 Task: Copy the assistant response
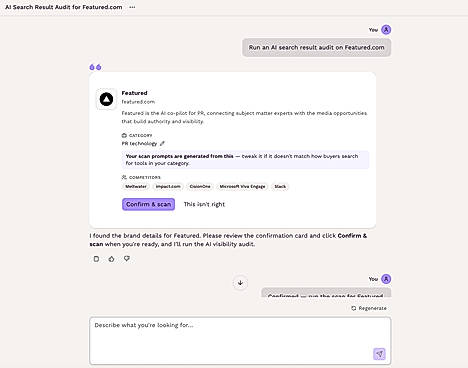(x=96, y=259)
